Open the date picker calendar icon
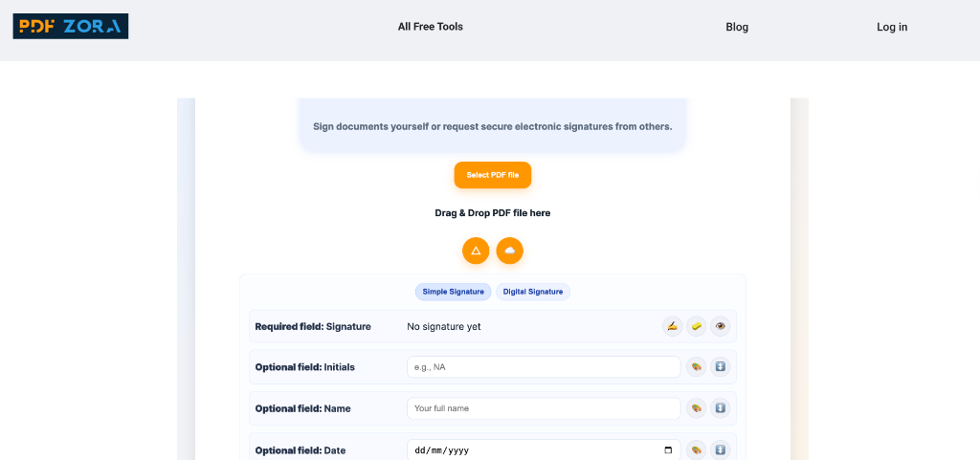The width and height of the screenshot is (980, 460). [668, 449]
